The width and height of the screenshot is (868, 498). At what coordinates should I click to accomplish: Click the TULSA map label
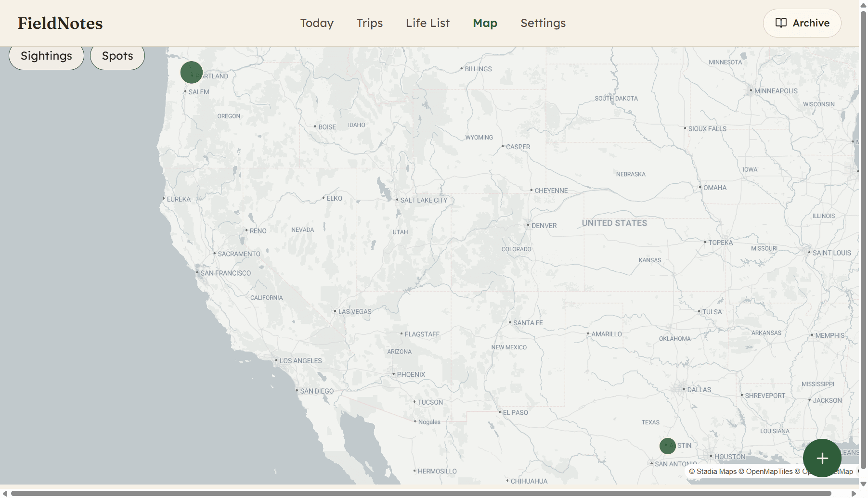click(x=712, y=312)
